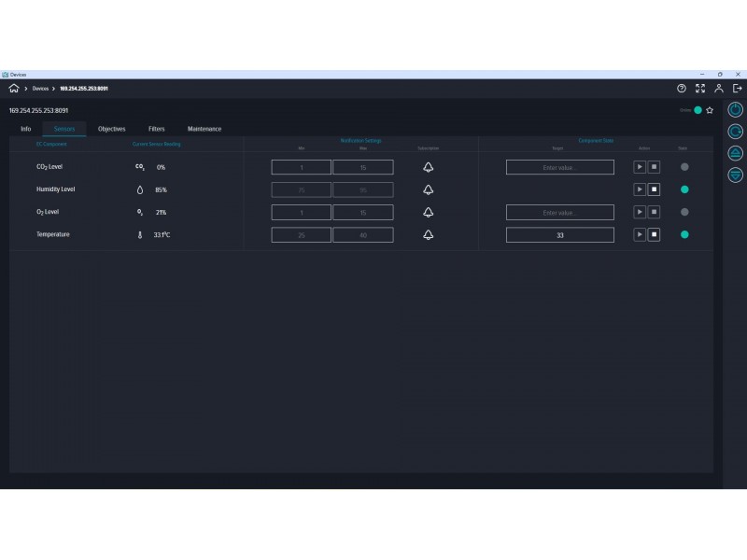Start CO2 Level control with play button
The image size is (747, 560).
pos(640,167)
